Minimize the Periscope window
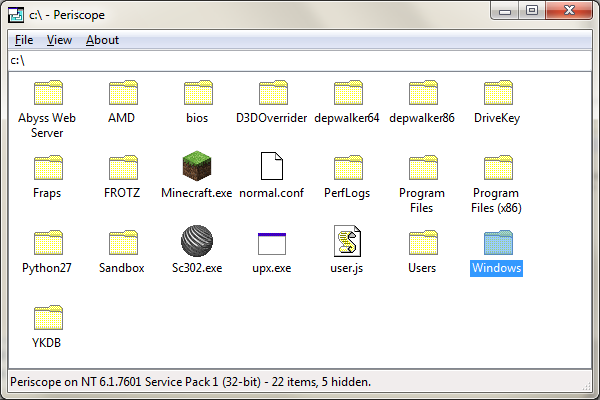Screen dimensions: 600x400 pyautogui.click(x=505, y=11)
